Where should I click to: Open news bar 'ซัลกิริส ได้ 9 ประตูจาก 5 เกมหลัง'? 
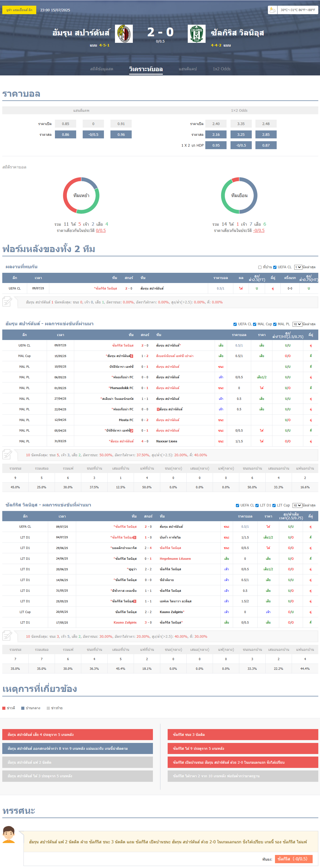[243, 748]
